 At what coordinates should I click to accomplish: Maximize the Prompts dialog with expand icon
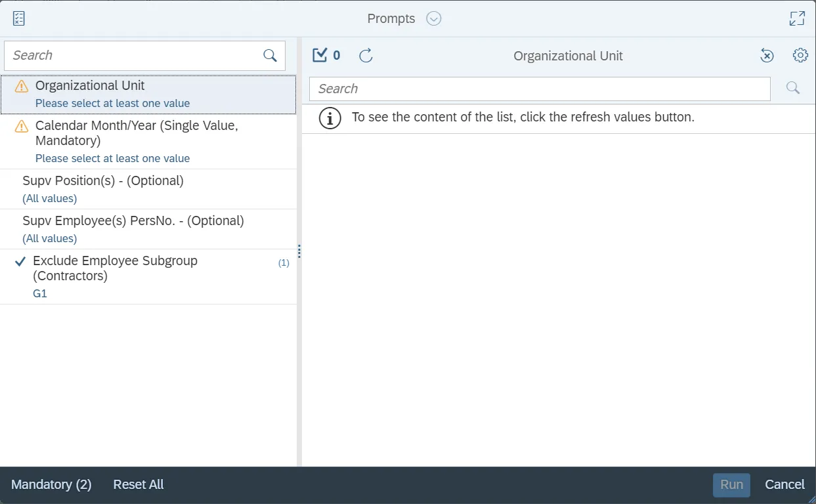[797, 18]
